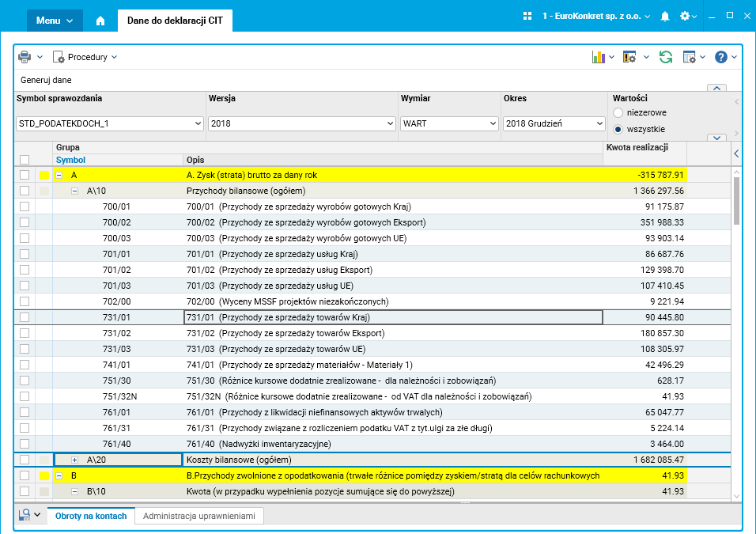Check the select-all checkbox in the grid header
The height and width of the screenshot is (534, 756).
(25, 160)
